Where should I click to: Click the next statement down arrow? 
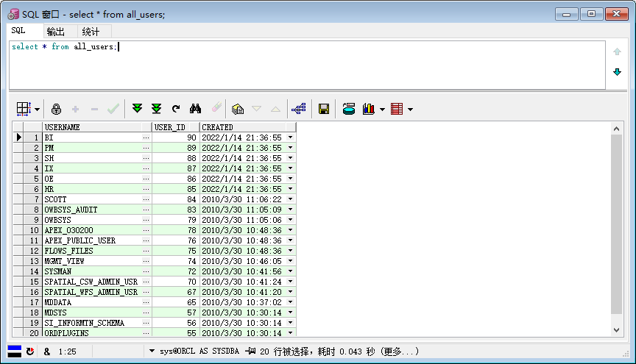[x=617, y=72]
